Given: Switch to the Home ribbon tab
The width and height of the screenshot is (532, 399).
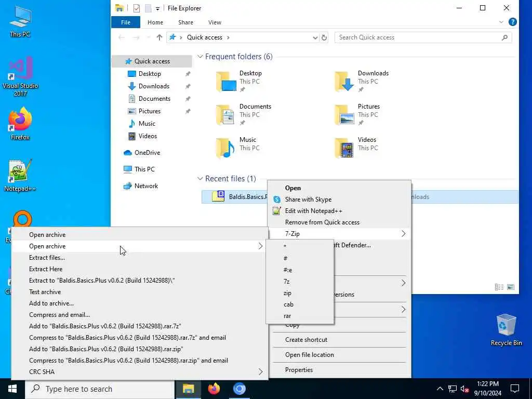Looking at the screenshot, I should [x=155, y=22].
